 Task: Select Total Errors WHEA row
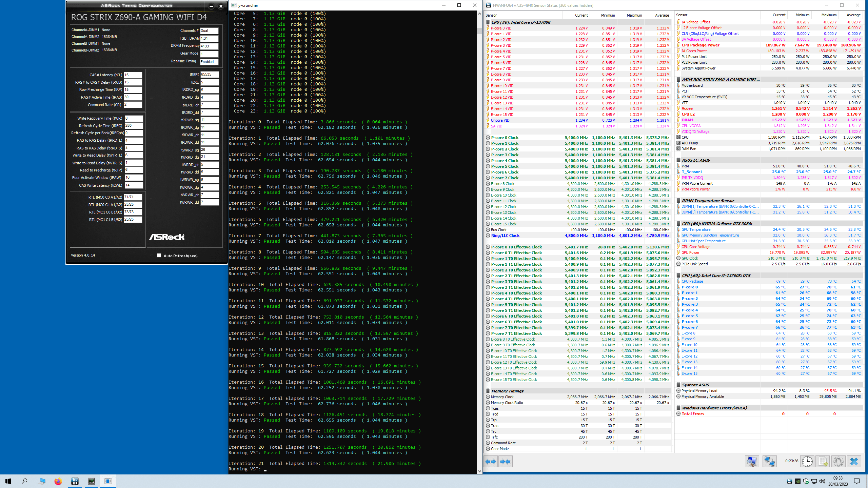click(x=769, y=414)
